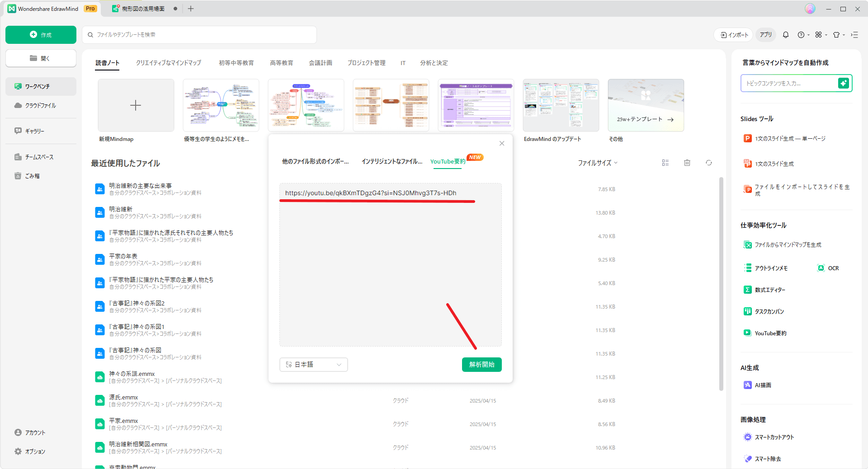Image resolution: width=868 pixels, height=469 pixels.
Task: Open the file 明治維新の主要な出来事
Action: point(140,186)
